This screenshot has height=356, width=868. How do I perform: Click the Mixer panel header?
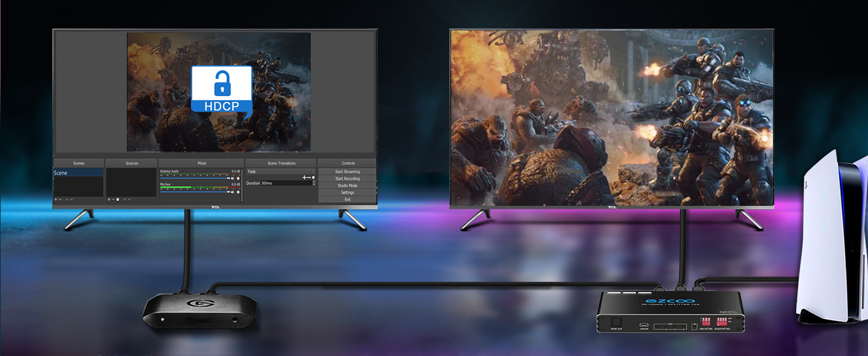click(x=202, y=163)
